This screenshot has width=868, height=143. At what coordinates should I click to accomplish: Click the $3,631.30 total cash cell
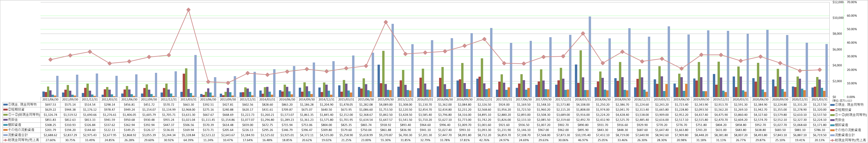pos(188,115)
